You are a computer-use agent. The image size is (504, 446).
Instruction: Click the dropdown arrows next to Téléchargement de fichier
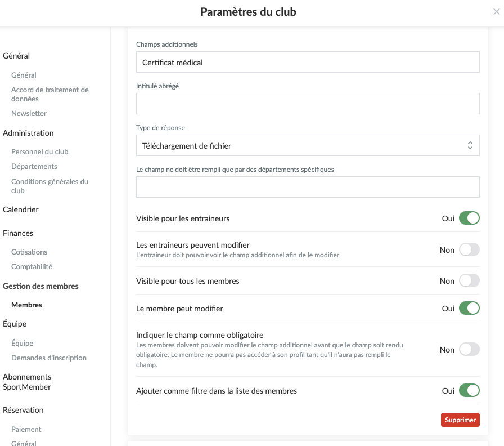click(470, 145)
